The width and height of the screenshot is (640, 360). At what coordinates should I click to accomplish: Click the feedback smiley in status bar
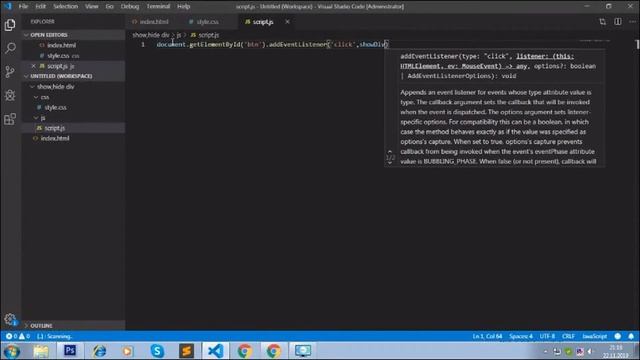click(618, 336)
